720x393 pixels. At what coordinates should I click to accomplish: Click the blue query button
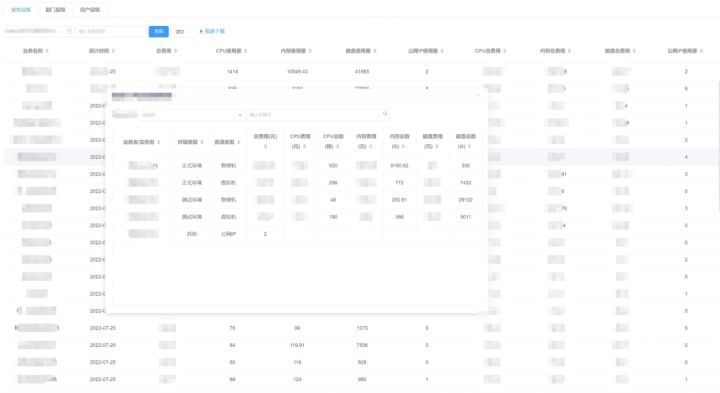pos(158,31)
